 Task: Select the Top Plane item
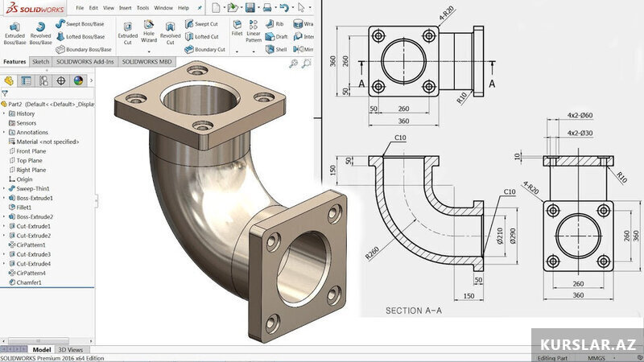[26, 160]
